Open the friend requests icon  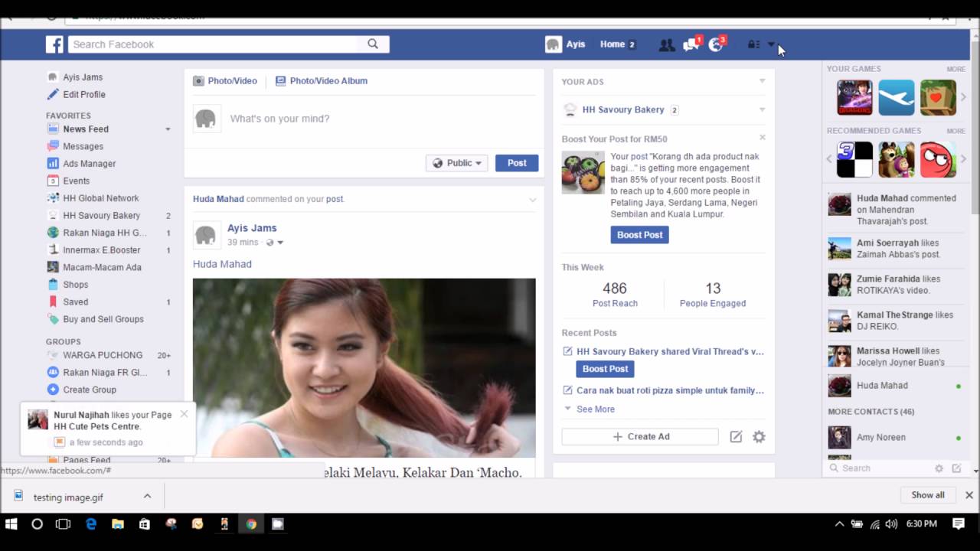(x=667, y=45)
